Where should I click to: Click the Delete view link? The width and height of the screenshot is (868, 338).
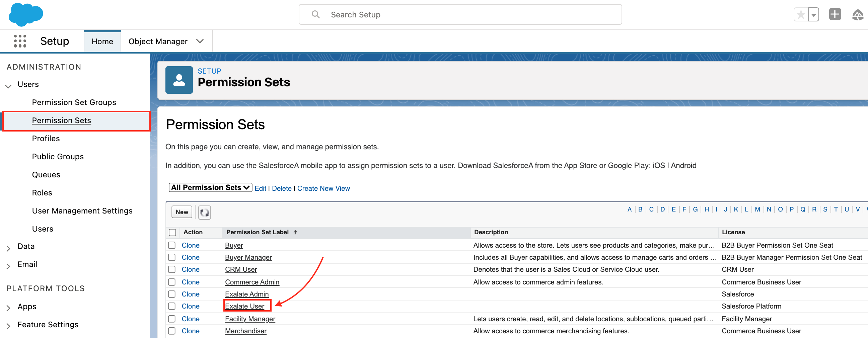(x=282, y=188)
